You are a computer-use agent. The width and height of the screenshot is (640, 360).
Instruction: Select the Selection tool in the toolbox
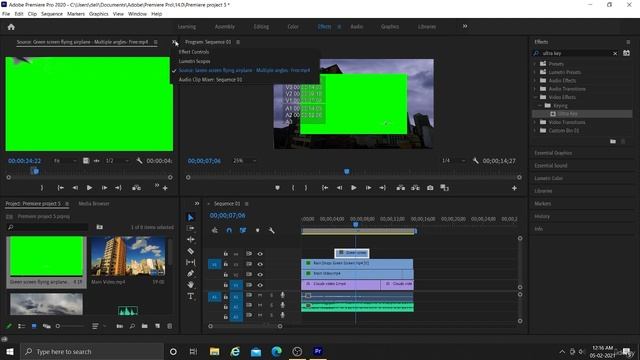pyautogui.click(x=191, y=217)
